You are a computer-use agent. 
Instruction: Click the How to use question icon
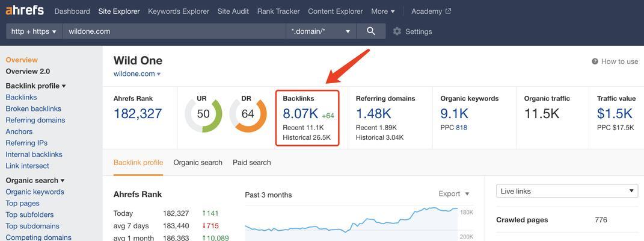click(x=595, y=61)
